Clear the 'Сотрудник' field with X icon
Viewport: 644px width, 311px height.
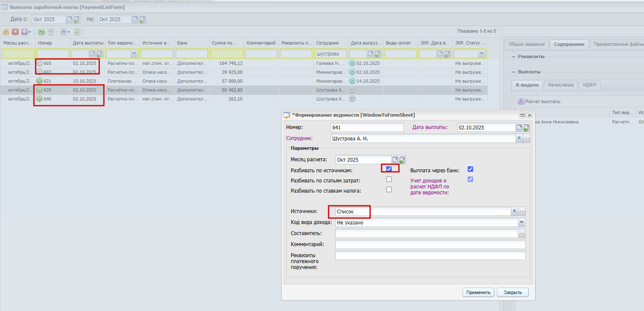coord(519,138)
